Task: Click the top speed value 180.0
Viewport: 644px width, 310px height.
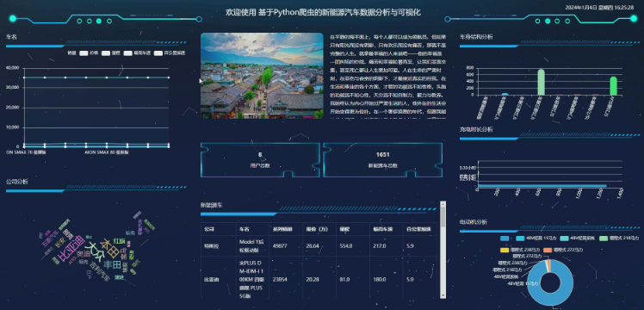Action: (x=380, y=280)
